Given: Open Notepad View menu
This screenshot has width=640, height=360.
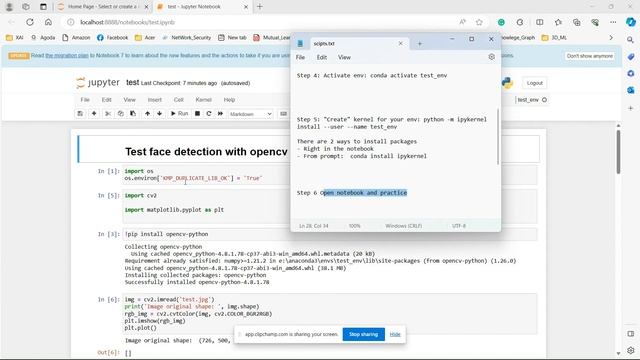Looking at the screenshot, I should coord(344,57).
